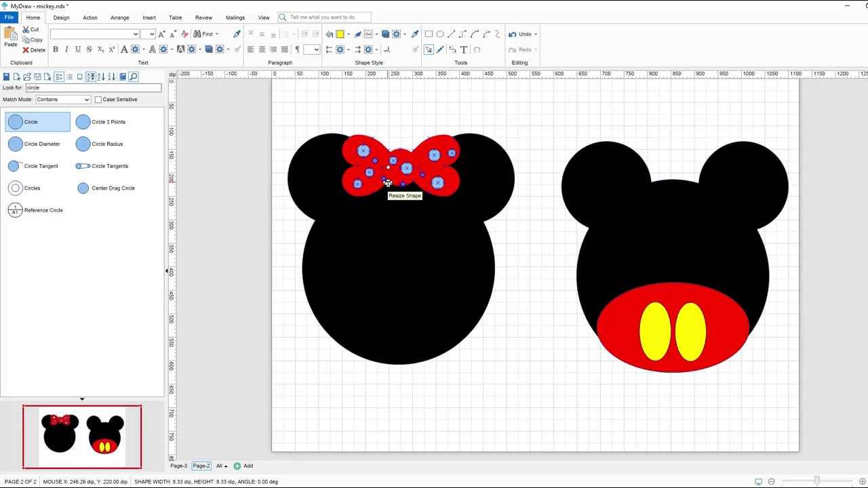Select the Circle library shape
This screenshot has height=488, width=868.
coord(37,122)
